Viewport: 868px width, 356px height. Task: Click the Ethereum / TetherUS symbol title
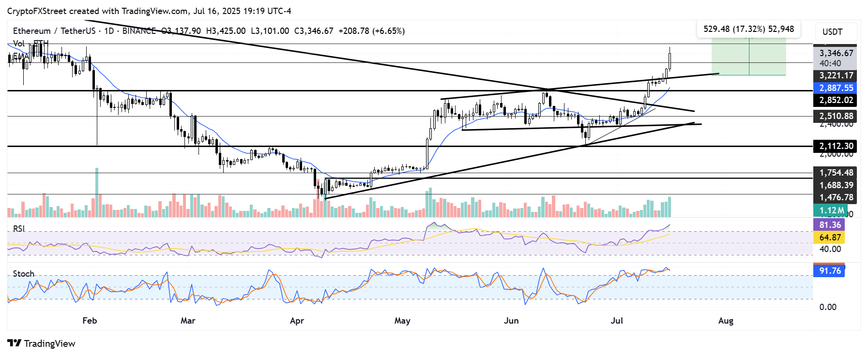click(x=54, y=31)
